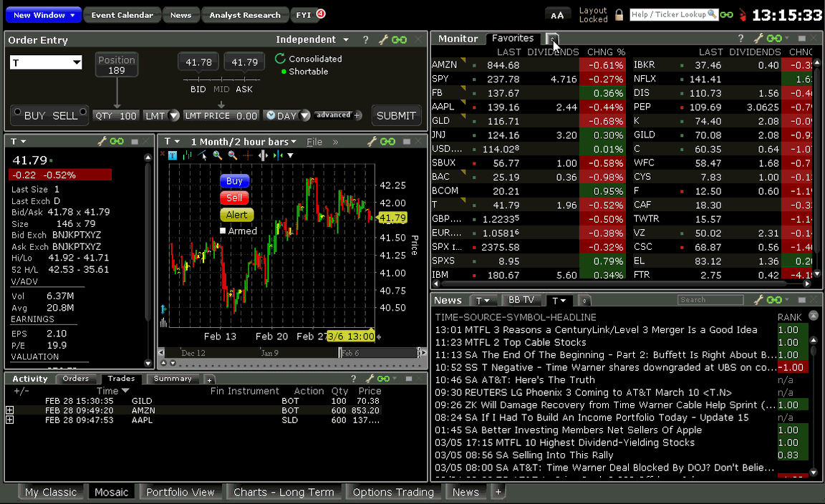
Task: Open the Options Trading workspace tab
Action: tap(393, 492)
